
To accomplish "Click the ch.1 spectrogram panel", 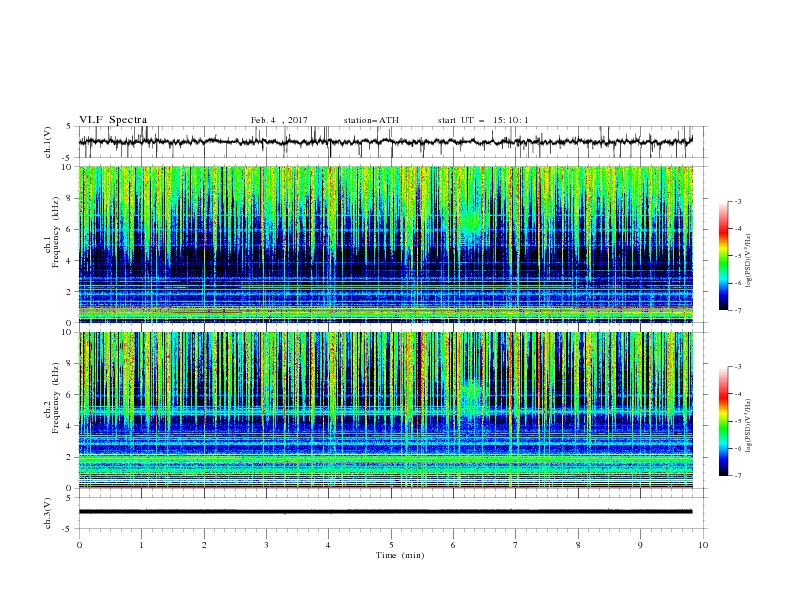I will 385,244.
